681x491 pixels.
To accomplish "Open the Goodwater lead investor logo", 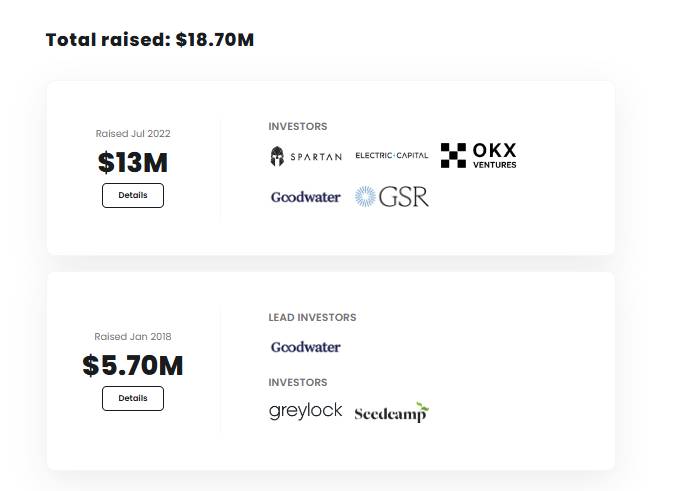I will (306, 347).
